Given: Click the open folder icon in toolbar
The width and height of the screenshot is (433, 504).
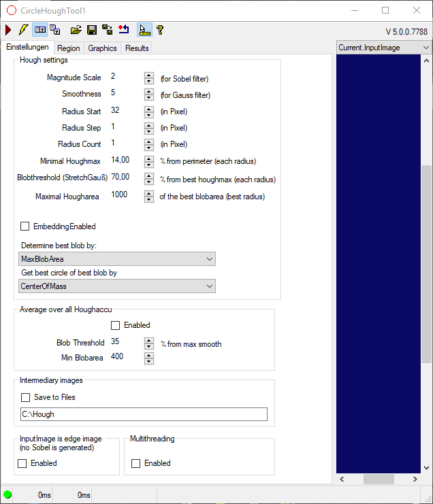Looking at the screenshot, I should [76, 30].
